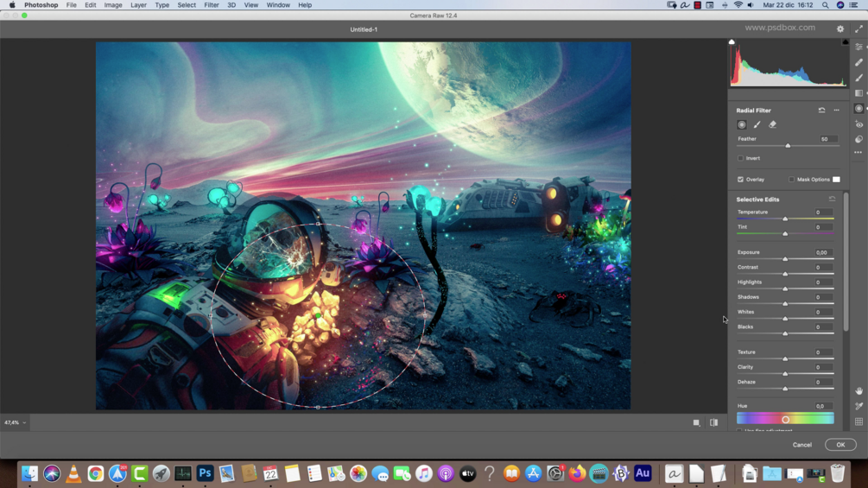Screen dimensions: 868x488
Task: Open Wi-Fi status in menu bar
Action: point(738,5)
